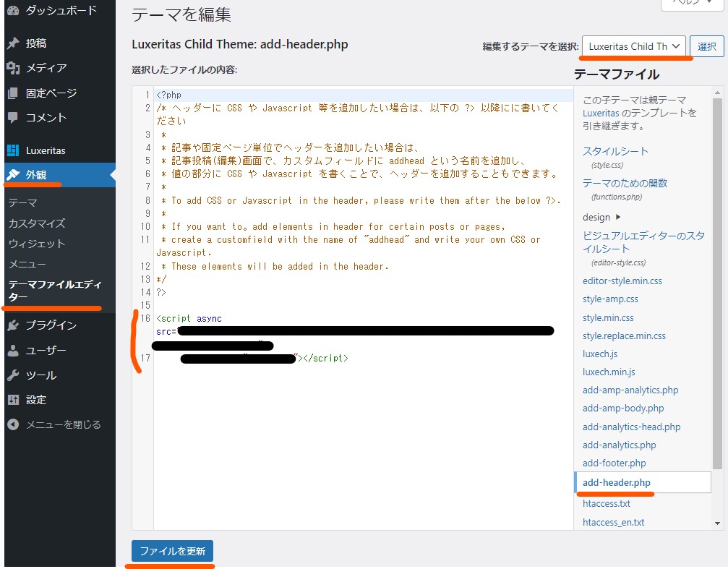
Task: Click the collapse arrow icon beside メニューを閉じる
Action: click(13, 424)
